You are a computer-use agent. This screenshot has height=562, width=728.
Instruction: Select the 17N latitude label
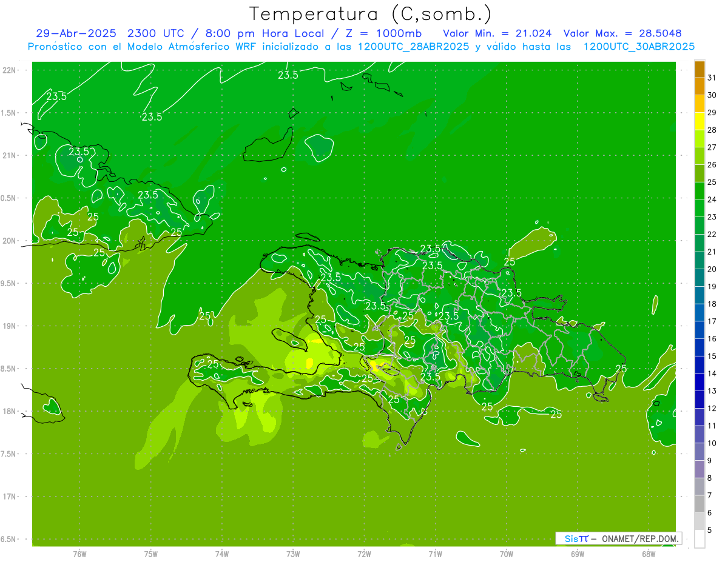coord(8,497)
